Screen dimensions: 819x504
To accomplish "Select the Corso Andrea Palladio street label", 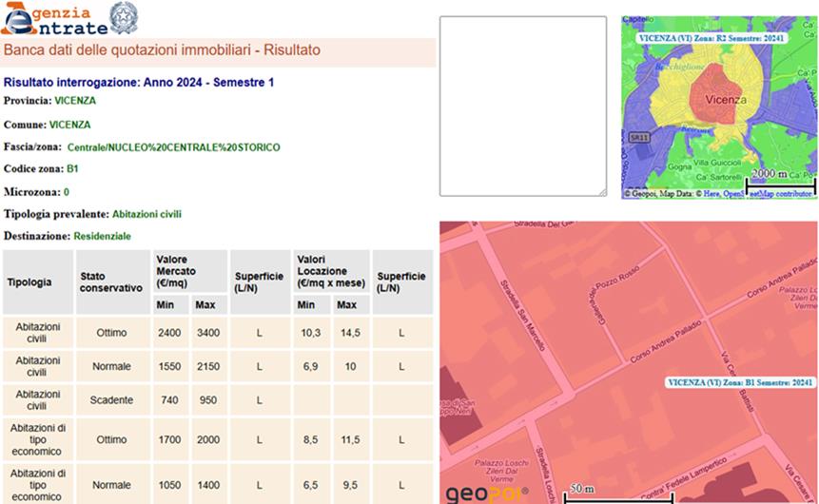I will click(666, 344).
